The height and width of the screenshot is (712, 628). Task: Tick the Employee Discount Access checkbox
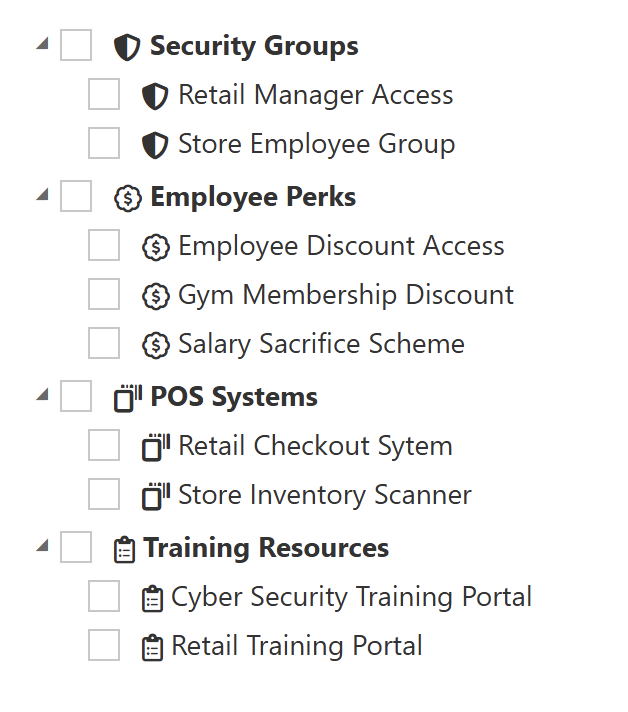pyautogui.click(x=104, y=246)
